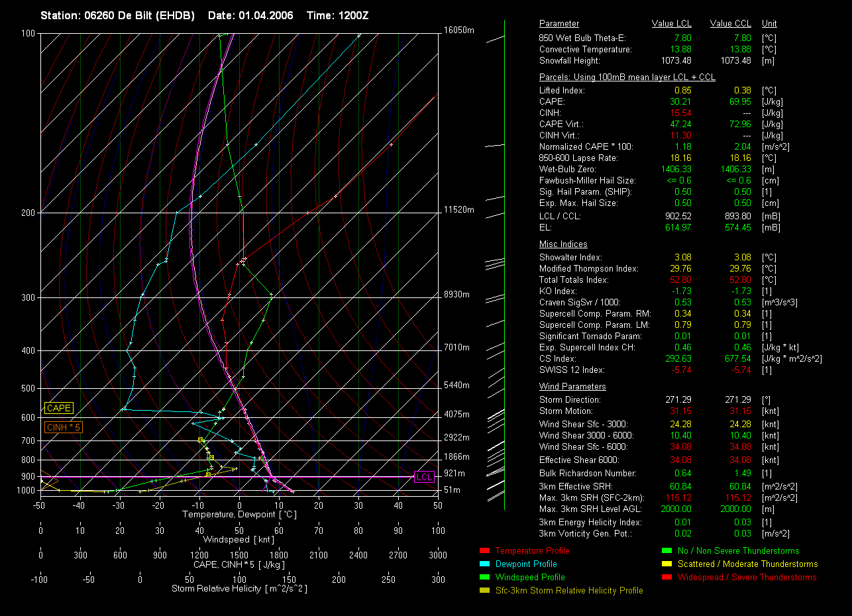Click the Parcels 100mB mean layer heading

pyautogui.click(x=627, y=77)
